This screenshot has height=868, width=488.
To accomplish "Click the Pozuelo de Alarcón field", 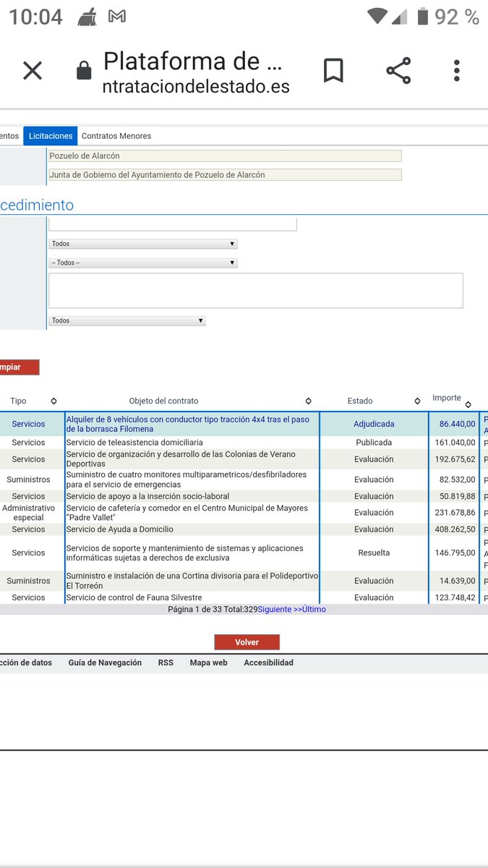I will click(x=225, y=156).
